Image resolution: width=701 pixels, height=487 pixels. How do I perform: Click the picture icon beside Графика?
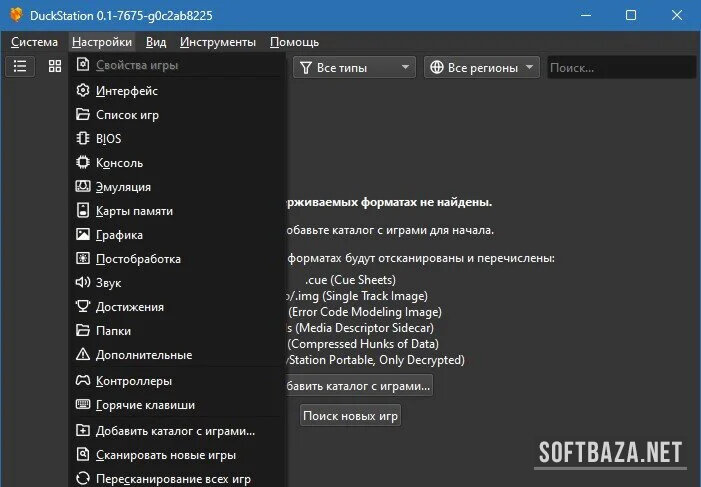click(x=83, y=235)
